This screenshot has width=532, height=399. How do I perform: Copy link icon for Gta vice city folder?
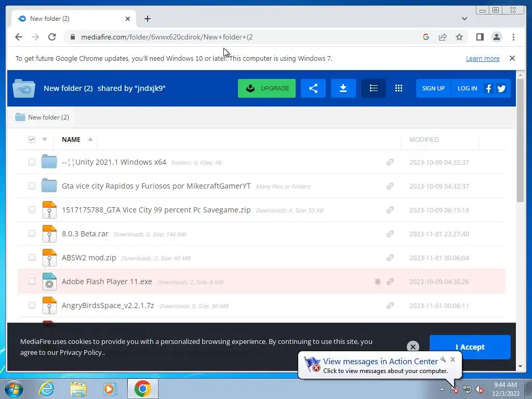390,186
